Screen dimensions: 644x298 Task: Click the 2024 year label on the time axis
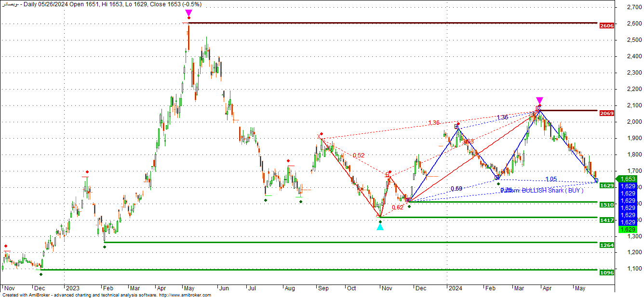(455, 288)
